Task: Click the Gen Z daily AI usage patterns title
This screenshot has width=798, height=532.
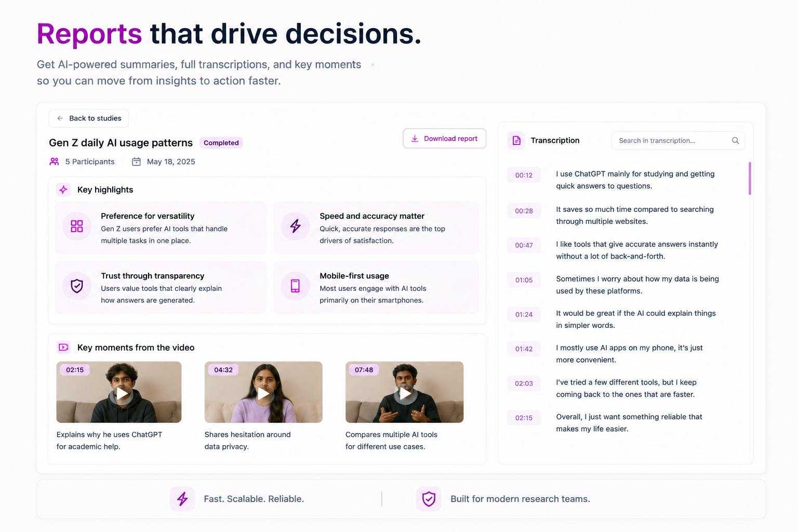Action: coord(121,143)
